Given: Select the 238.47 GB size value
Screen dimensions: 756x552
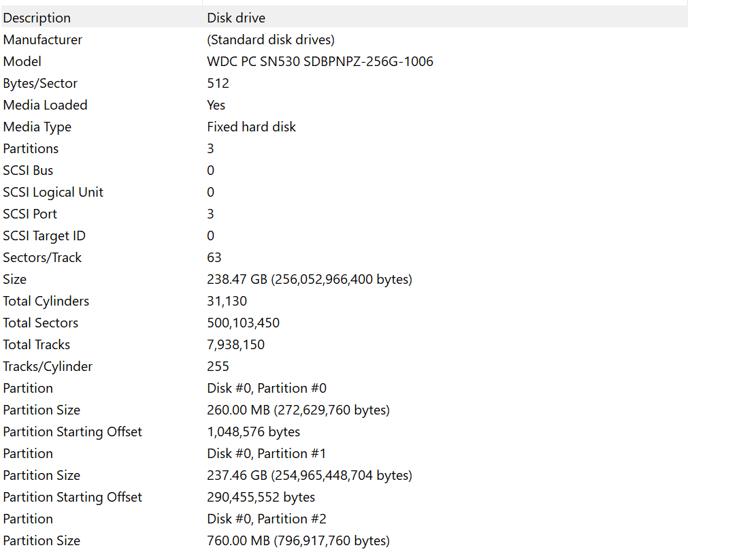Looking at the screenshot, I should point(309,279).
